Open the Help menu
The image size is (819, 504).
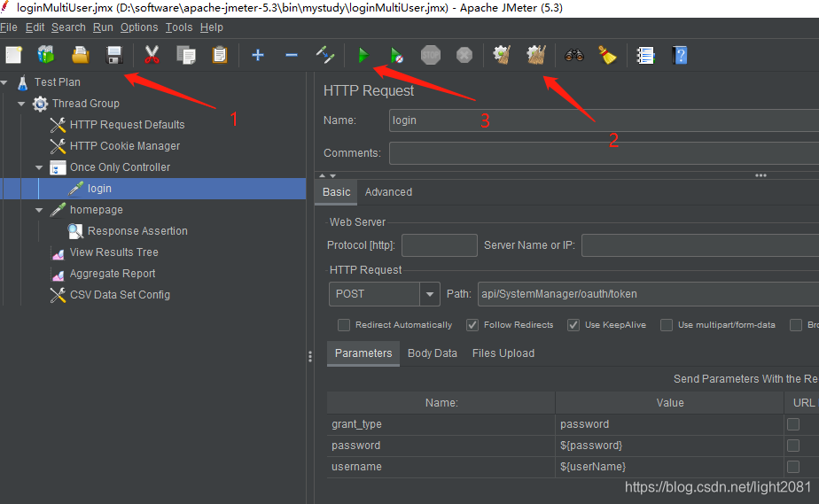coord(212,27)
